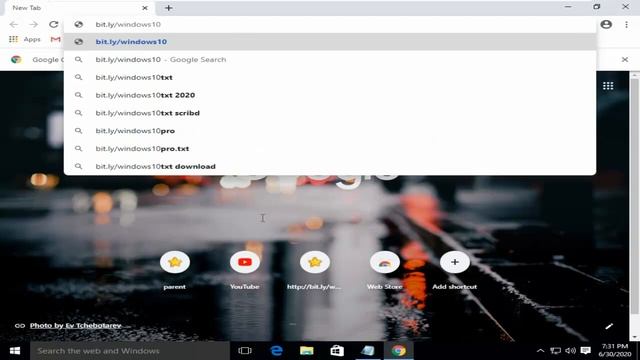Open the Apps grid bookmark icon
This screenshot has height=360, width=640.
(x=13, y=39)
